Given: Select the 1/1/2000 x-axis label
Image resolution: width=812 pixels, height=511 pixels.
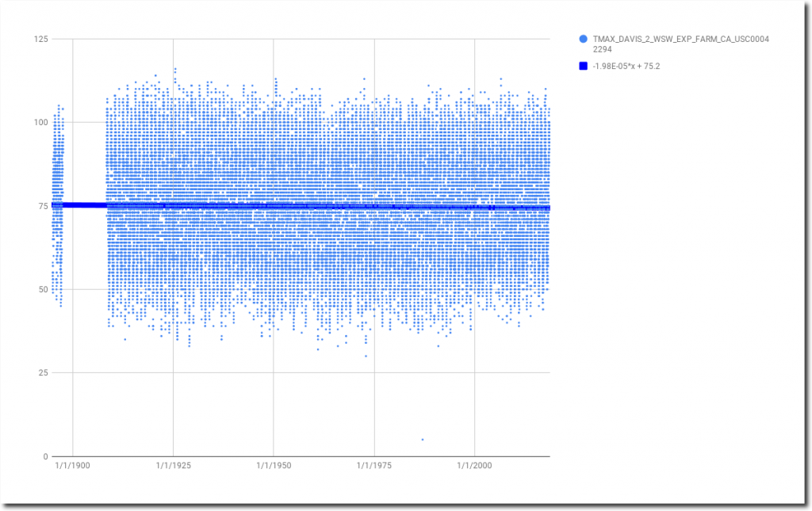Looking at the screenshot, I should 474,467.
